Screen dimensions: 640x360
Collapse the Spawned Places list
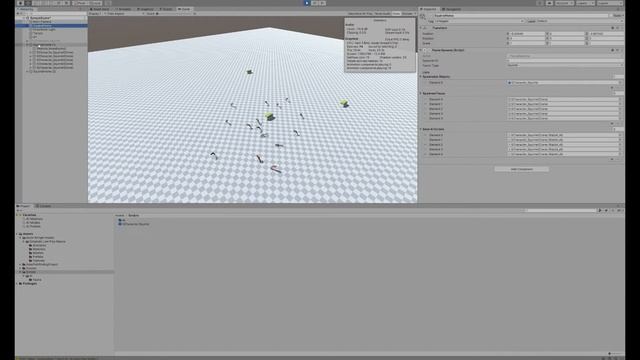[422, 93]
